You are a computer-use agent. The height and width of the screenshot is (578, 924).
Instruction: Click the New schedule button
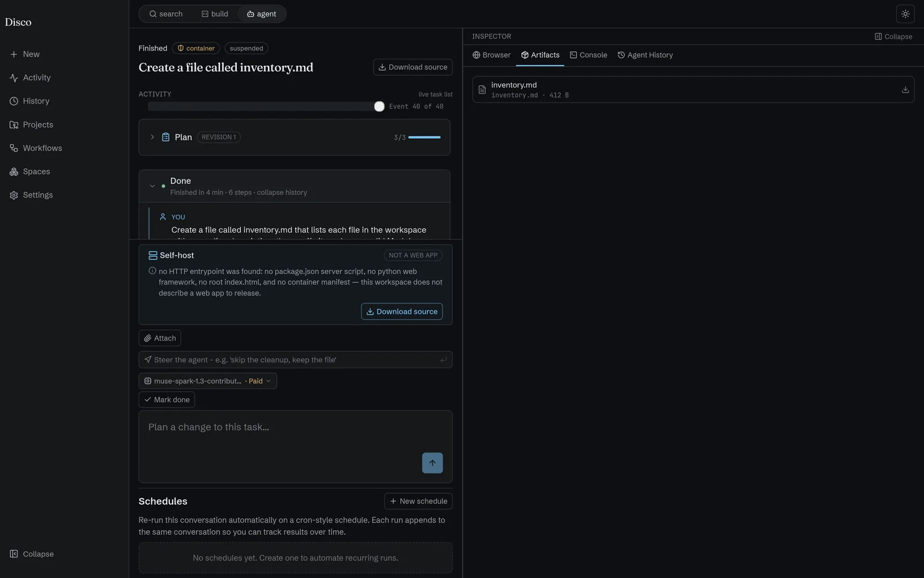coord(419,501)
